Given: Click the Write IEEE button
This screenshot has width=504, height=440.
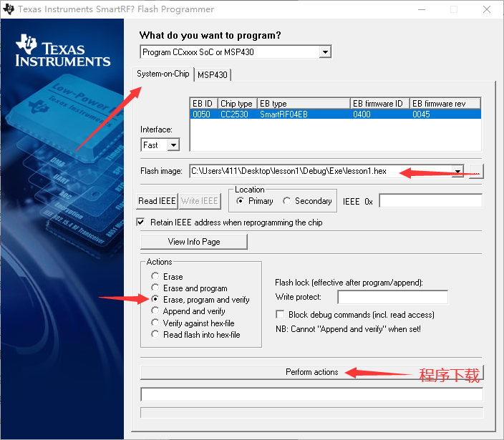Looking at the screenshot, I should 200,201.
